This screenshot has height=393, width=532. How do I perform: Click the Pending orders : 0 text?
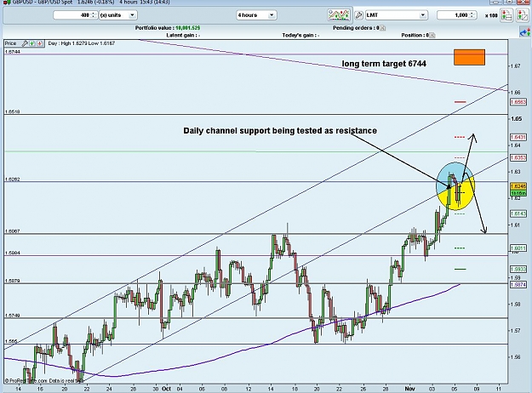(x=356, y=28)
